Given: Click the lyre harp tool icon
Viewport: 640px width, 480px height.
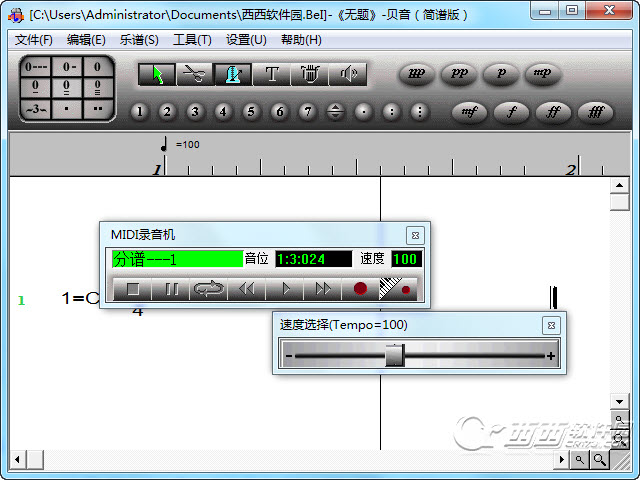Looking at the screenshot, I should [x=310, y=74].
